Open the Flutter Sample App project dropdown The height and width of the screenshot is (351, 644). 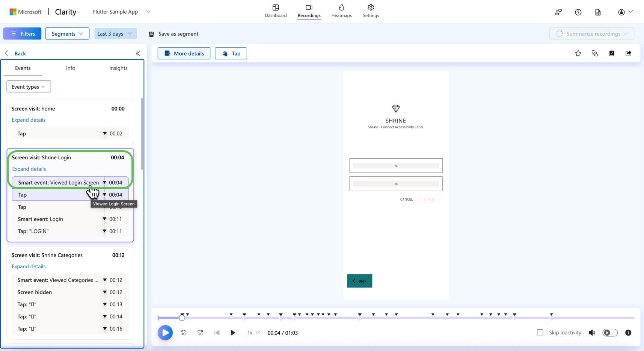[x=122, y=12]
